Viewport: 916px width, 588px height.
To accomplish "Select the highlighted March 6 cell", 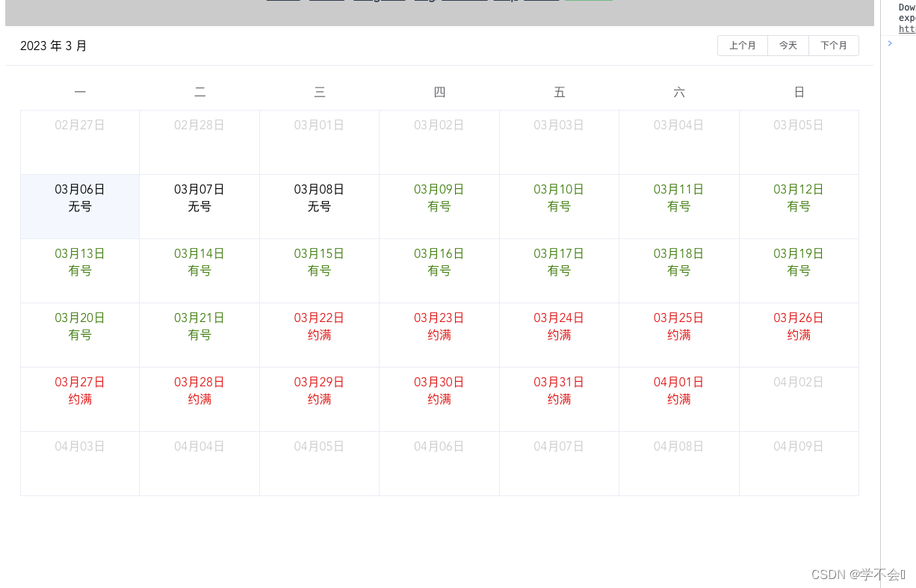I will click(x=79, y=198).
